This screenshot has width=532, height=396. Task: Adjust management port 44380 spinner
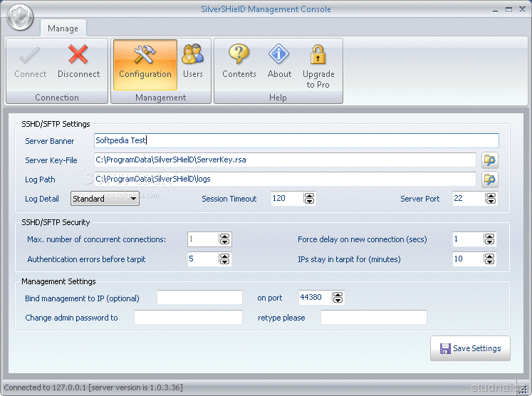click(x=338, y=298)
